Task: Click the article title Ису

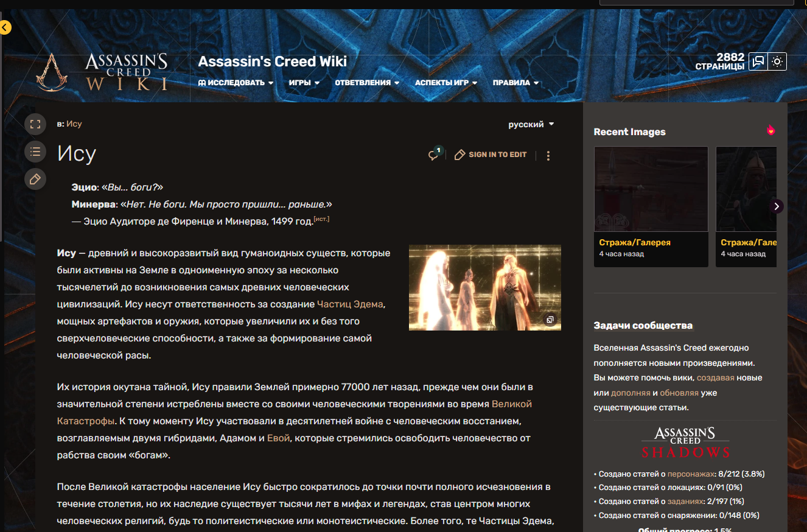Action: (x=77, y=153)
